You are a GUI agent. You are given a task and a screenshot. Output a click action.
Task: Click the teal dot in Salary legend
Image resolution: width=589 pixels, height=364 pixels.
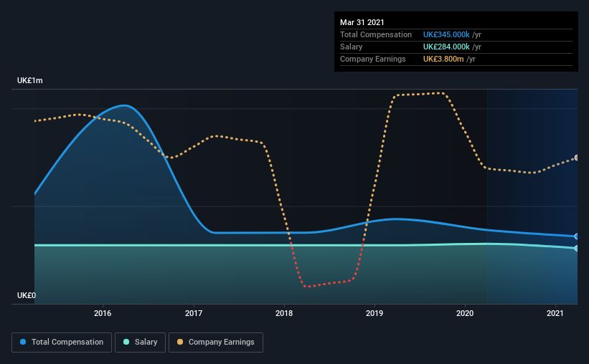tap(126, 342)
